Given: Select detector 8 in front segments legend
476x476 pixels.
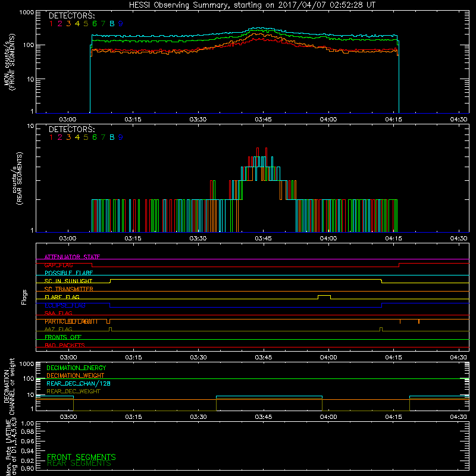Looking at the screenshot, I should click(x=112, y=24).
